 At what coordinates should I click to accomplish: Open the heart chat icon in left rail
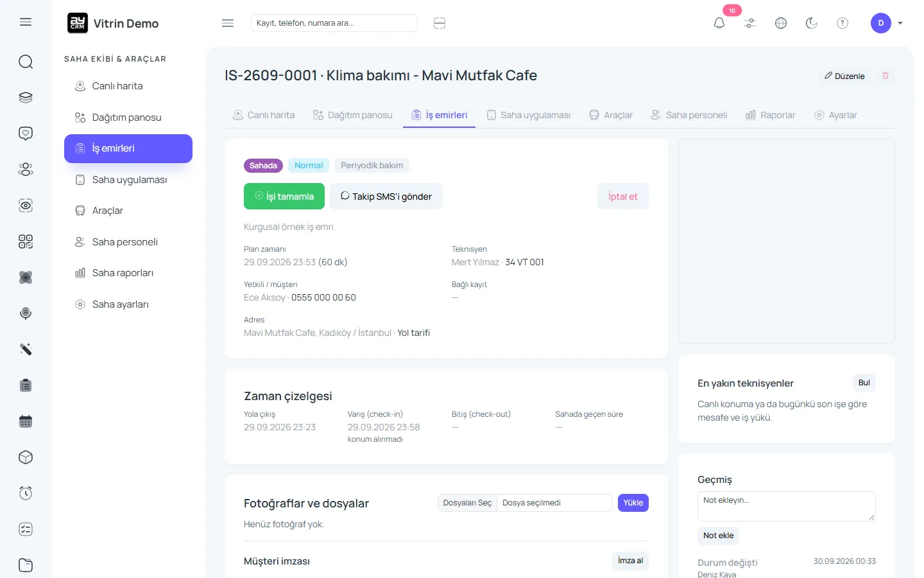[x=26, y=134]
